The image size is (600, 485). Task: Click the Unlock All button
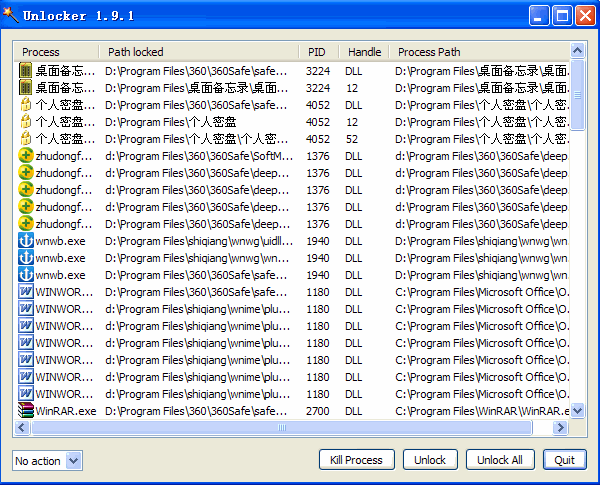500,460
